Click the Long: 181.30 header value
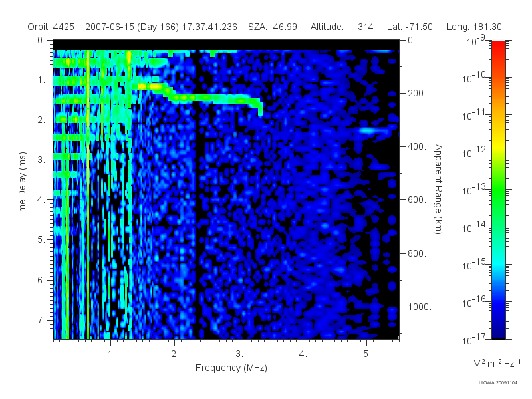The width and height of the screenshot is (532, 399). tap(474, 27)
